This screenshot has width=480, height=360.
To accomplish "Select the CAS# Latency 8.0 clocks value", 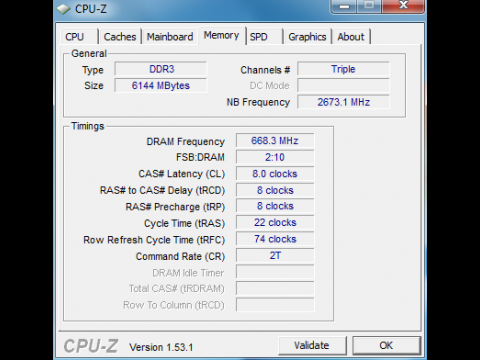I will coord(275,174).
